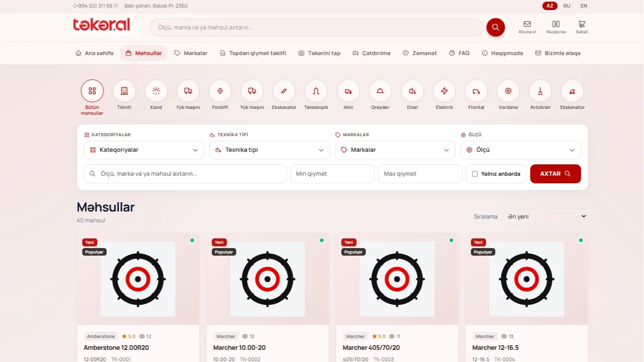Open the Təkərini tap menu item
Viewport: 644px width, 362px height.
(x=319, y=53)
